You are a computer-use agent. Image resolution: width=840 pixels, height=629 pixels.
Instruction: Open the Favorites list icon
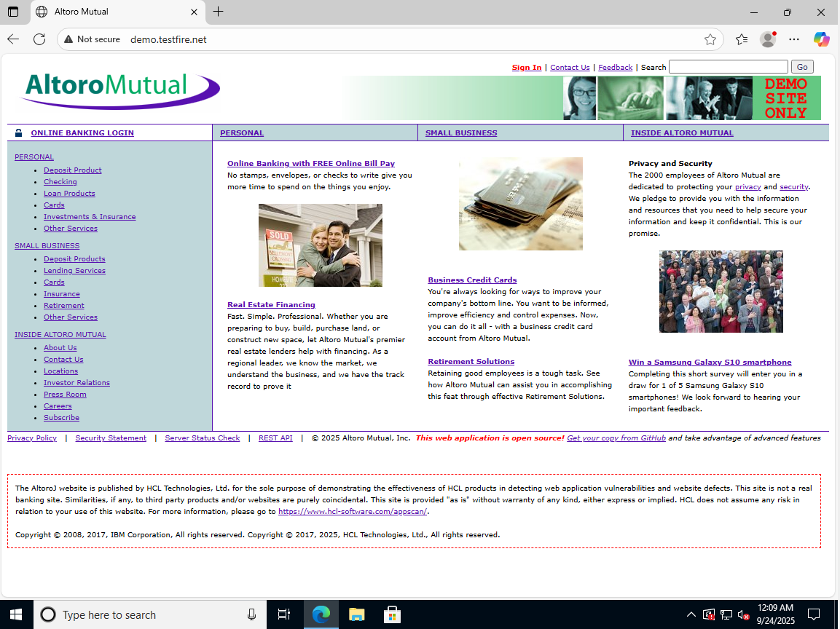742,39
